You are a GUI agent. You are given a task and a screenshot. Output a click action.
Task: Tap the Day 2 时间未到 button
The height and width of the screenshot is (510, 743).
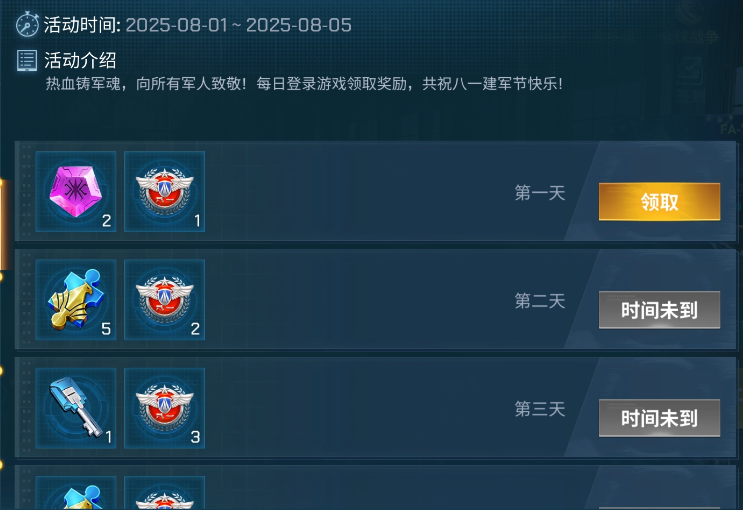(659, 310)
